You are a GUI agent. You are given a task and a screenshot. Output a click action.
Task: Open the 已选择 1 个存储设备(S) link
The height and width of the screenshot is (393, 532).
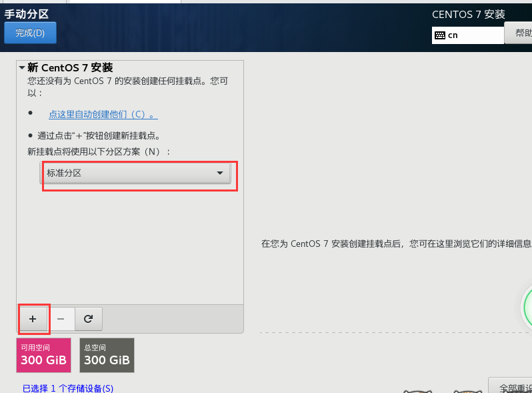(68, 388)
